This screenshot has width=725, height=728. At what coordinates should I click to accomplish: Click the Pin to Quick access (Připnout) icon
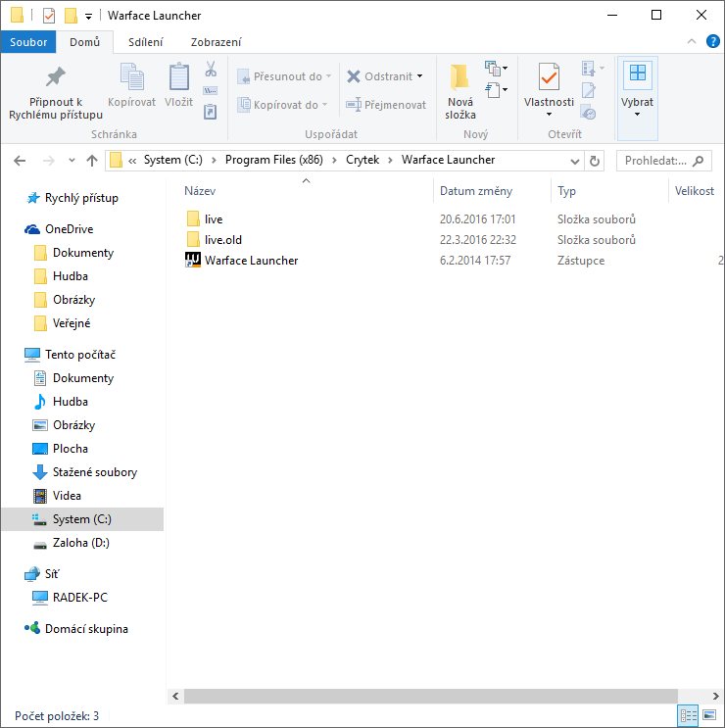click(x=56, y=77)
